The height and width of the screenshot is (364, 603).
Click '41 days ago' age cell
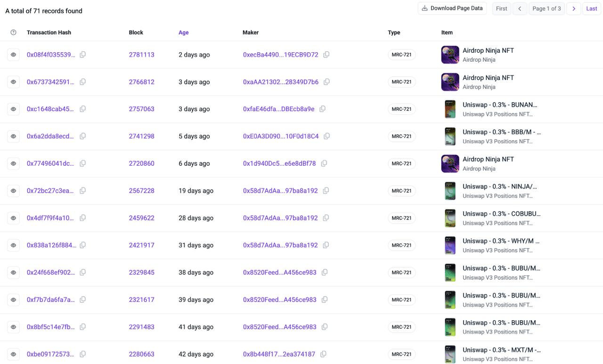tap(196, 327)
